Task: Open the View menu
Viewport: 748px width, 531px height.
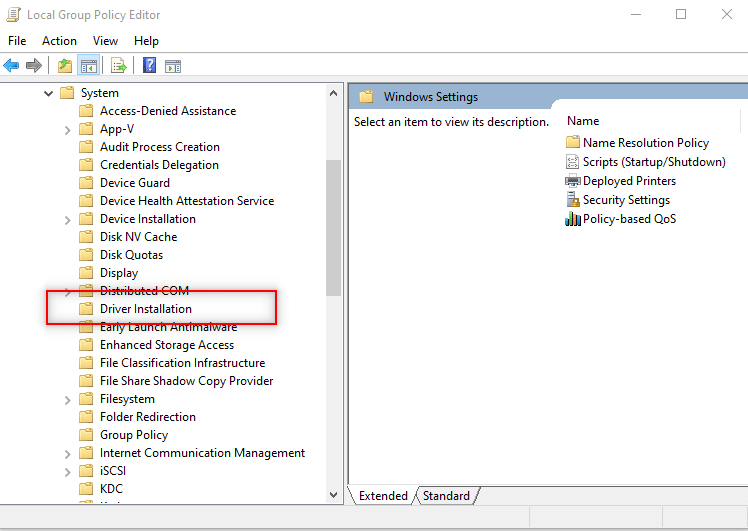Action: (105, 41)
